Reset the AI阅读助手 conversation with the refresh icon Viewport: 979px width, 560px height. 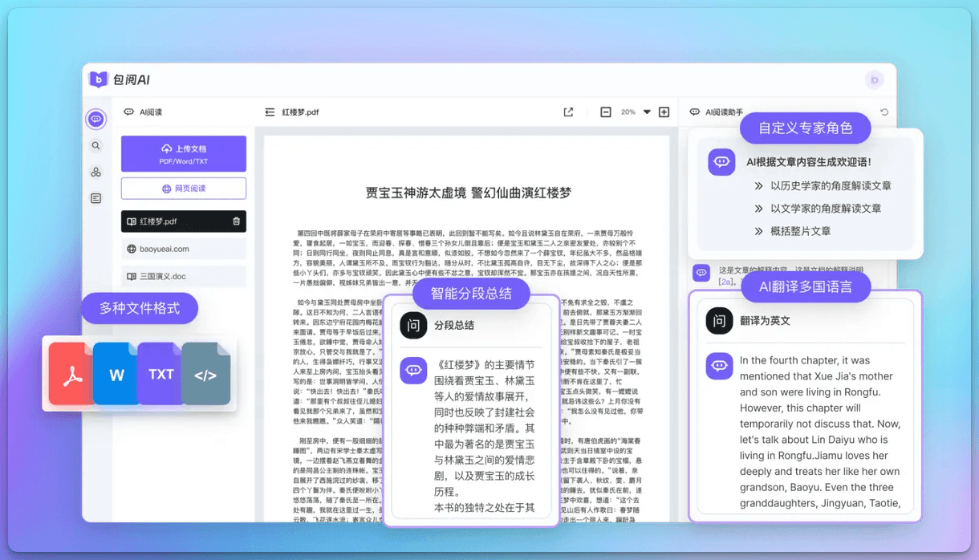pos(884,112)
